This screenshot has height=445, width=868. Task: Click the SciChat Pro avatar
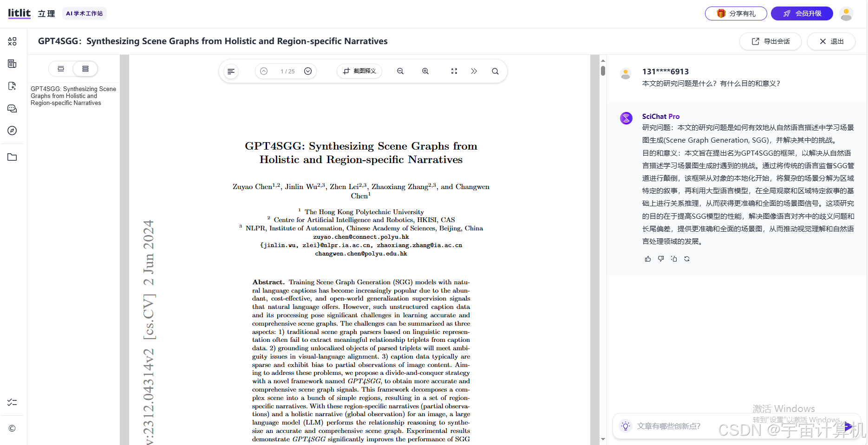coord(626,118)
